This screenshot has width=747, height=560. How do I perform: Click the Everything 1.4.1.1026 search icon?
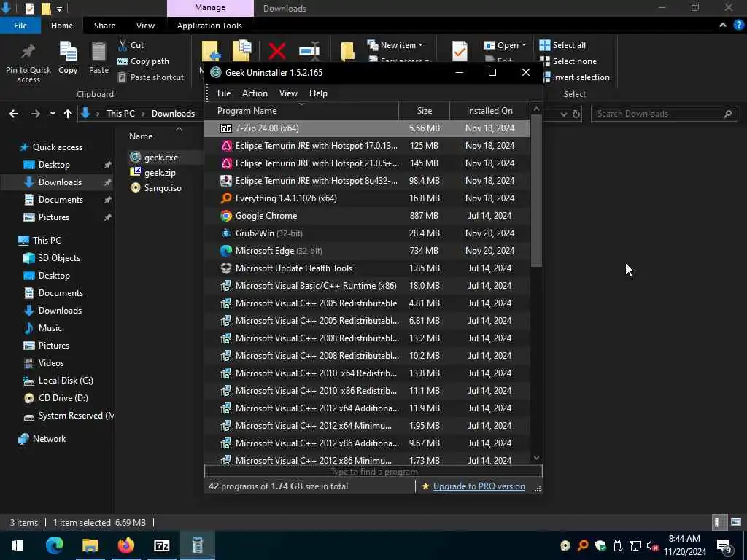[226, 198]
